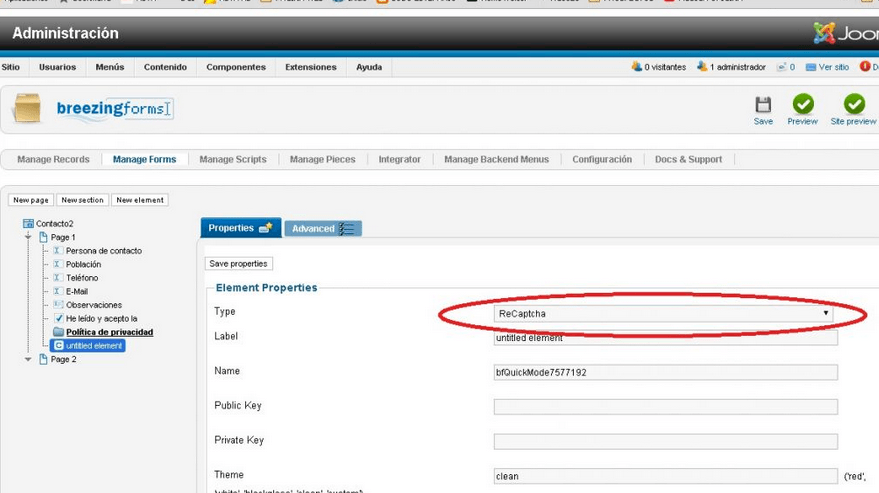Click text field icon beside Población
The image size is (879, 493).
pyautogui.click(x=57, y=264)
